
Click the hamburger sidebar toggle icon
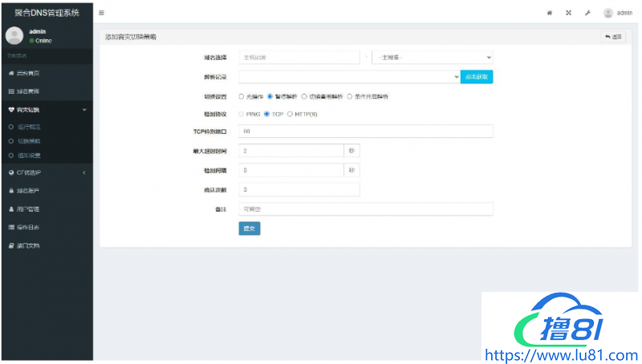[x=101, y=13]
